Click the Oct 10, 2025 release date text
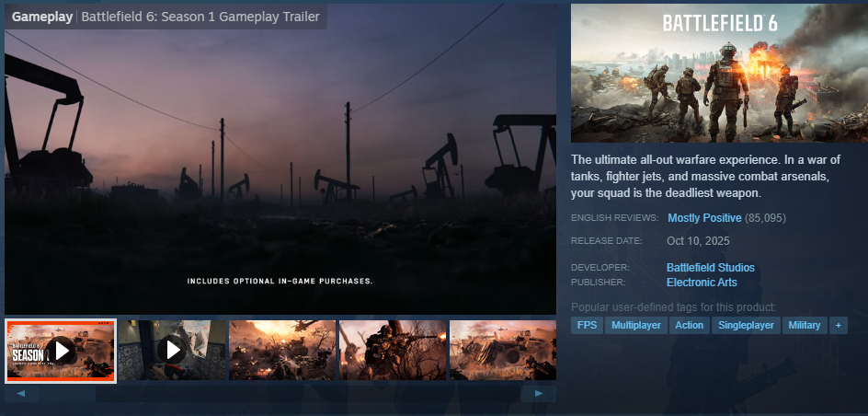Image resolution: width=868 pixels, height=416 pixels. (x=698, y=241)
